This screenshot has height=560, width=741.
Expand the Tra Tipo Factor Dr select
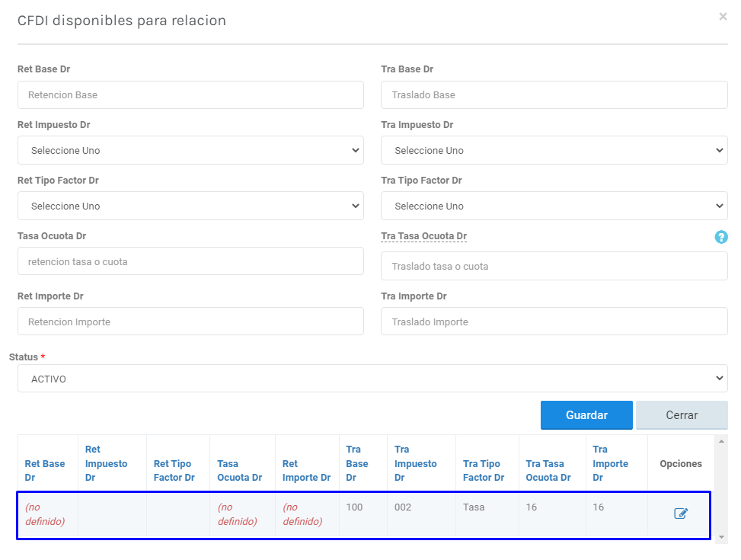coord(554,206)
